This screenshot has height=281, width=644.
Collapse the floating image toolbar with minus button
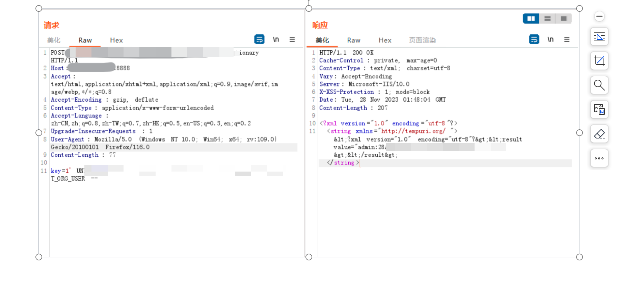tap(599, 16)
